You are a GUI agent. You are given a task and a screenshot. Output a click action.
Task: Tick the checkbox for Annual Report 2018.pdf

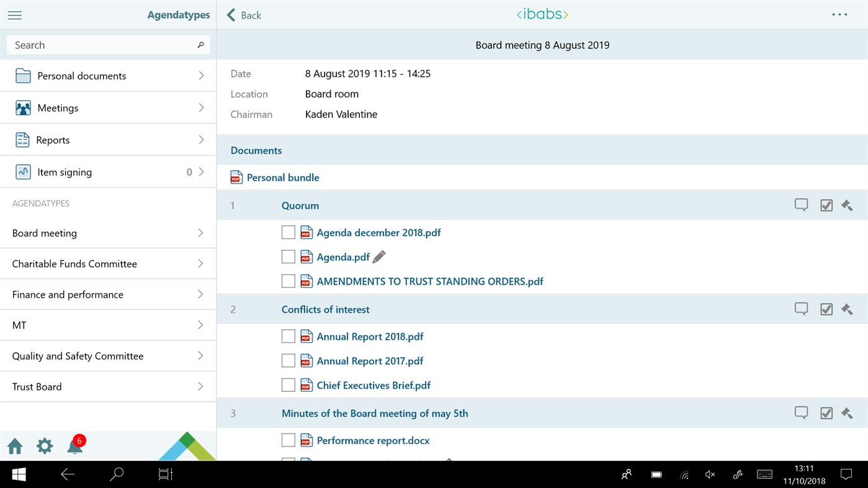pyautogui.click(x=288, y=335)
